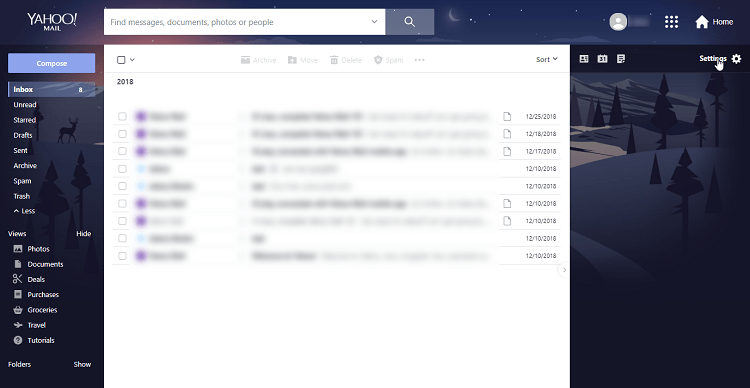The image size is (750, 388).
Task: Open the Spam folder
Action: point(22,181)
